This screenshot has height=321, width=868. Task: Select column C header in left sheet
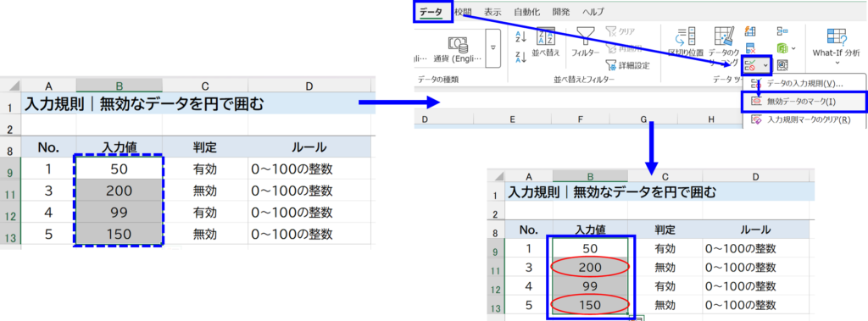(x=205, y=86)
